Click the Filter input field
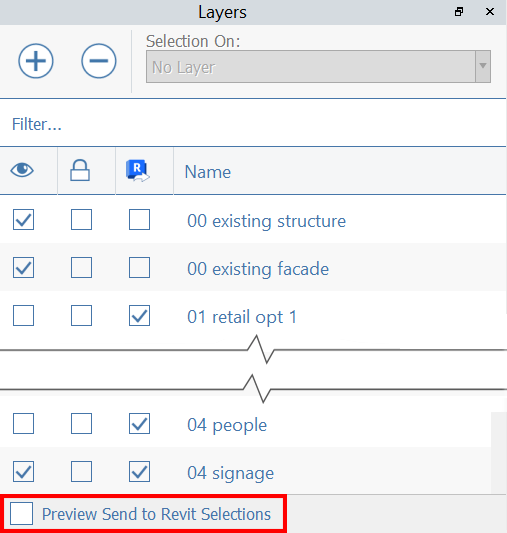Screen dimensions: 507x533 [253, 124]
